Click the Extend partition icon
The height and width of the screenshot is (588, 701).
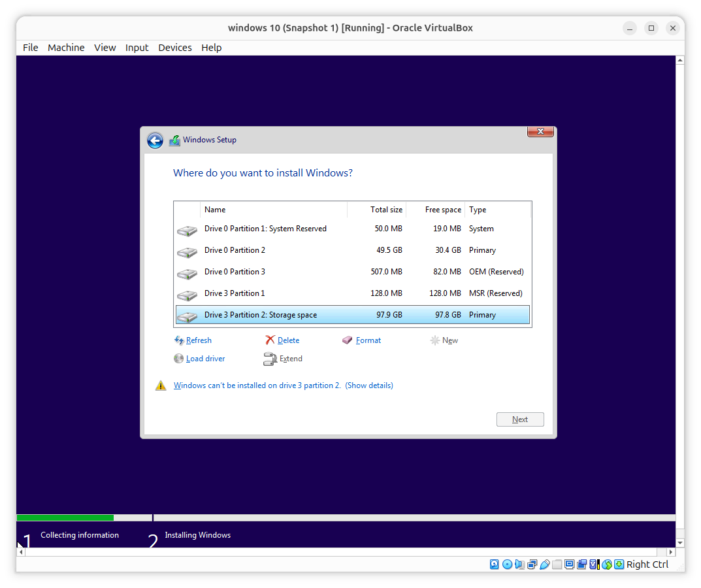tap(270, 359)
